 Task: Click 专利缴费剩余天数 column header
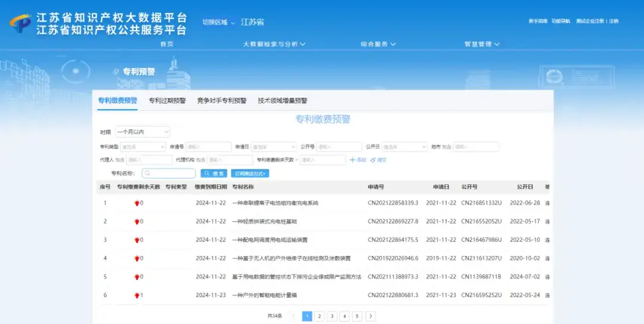click(x=138, y=187)
